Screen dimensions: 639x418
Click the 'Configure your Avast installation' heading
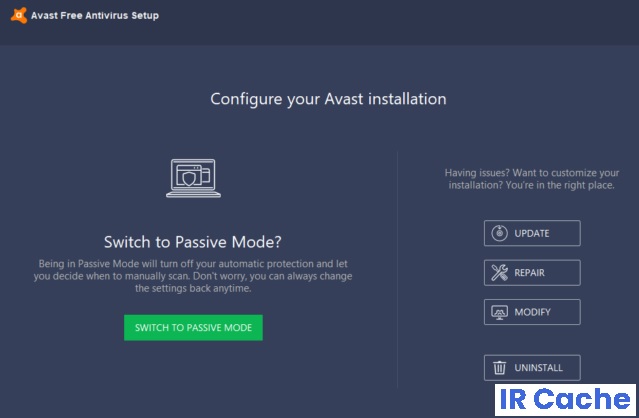click(x=328, y=99)
